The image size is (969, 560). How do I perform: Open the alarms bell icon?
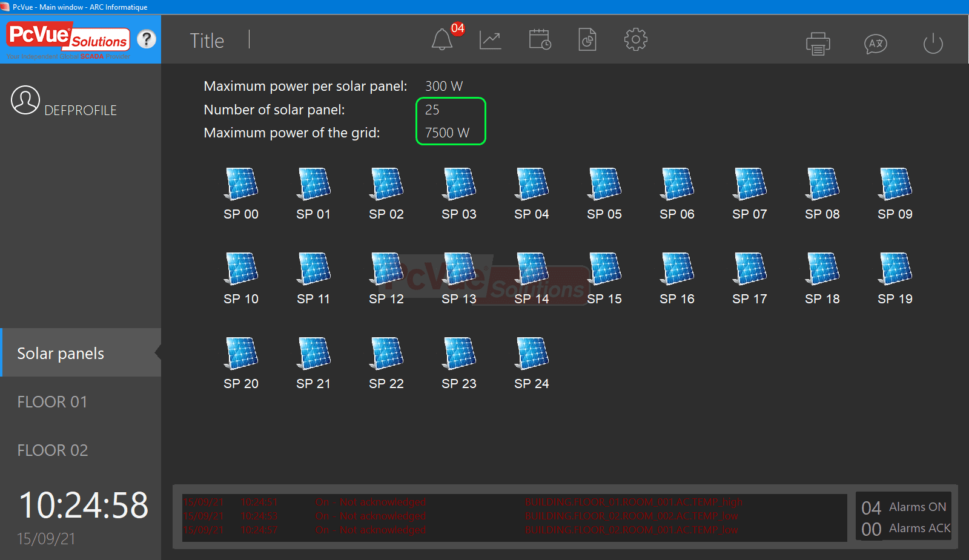(442, 41)
